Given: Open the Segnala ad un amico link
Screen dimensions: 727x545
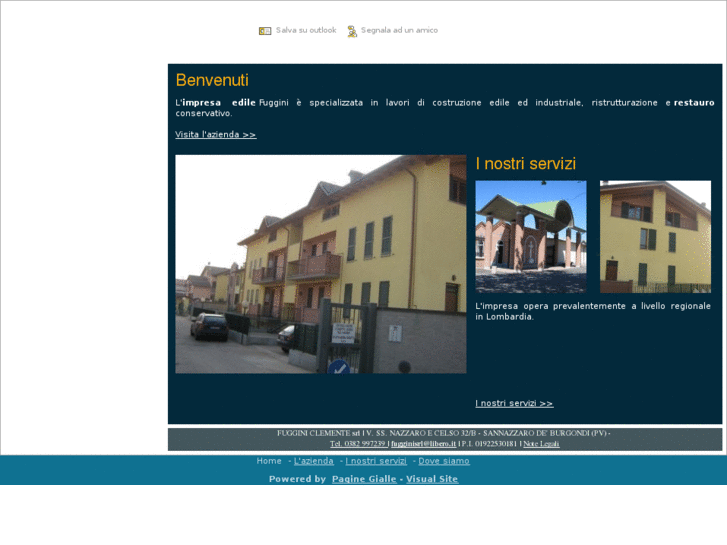Looking at the screenshot, I should tap(399, 30).
